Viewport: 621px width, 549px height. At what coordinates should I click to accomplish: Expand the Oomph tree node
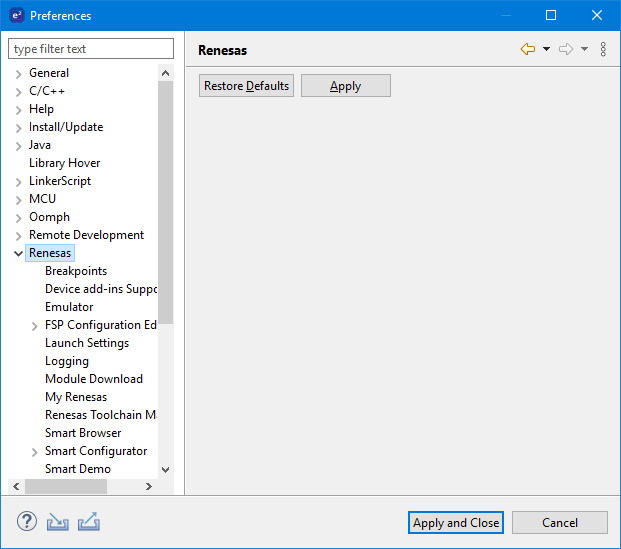[18, 218]
